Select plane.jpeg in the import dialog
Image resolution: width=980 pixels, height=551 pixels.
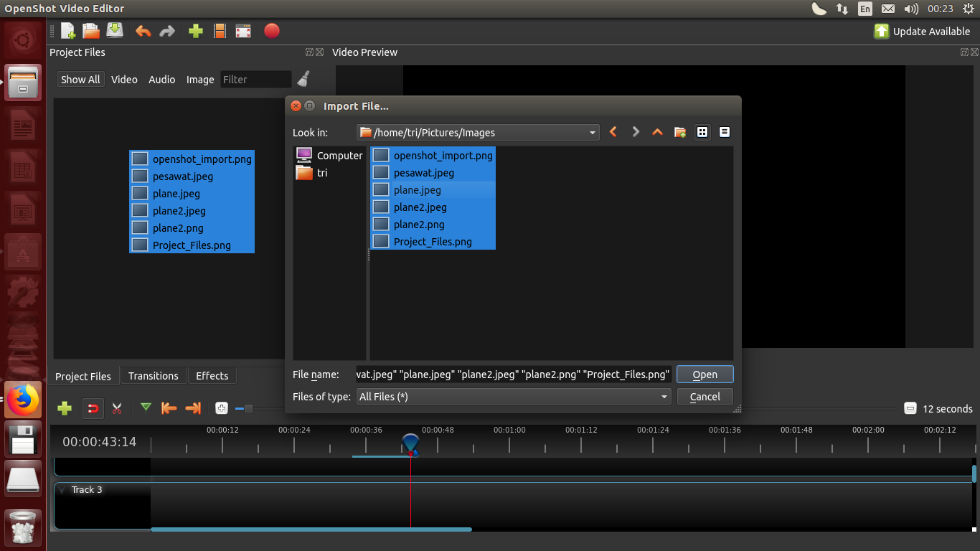(418, 189)
